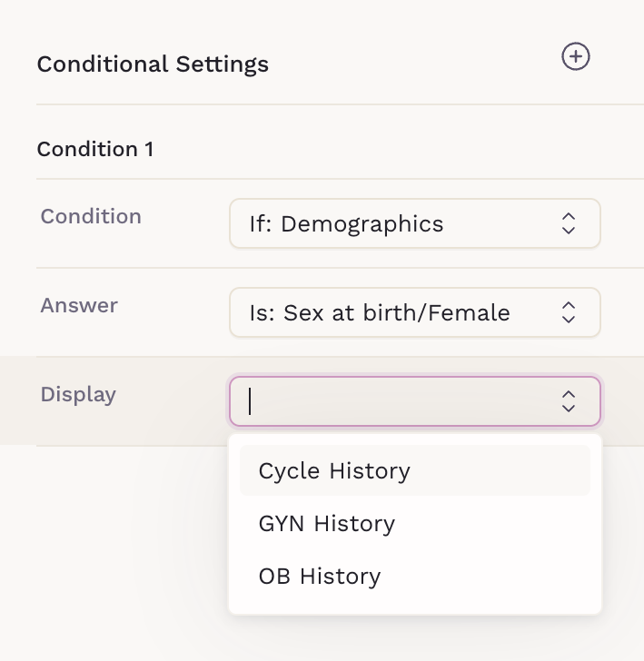644x661 pixels.
Task: Open the Answer dropdown
Action: click(x=414, y=312)
